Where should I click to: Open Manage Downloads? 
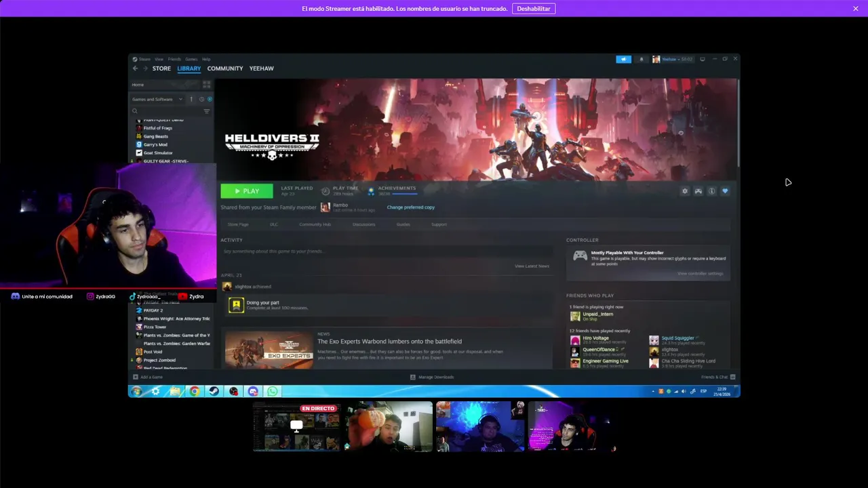point(432,377)
